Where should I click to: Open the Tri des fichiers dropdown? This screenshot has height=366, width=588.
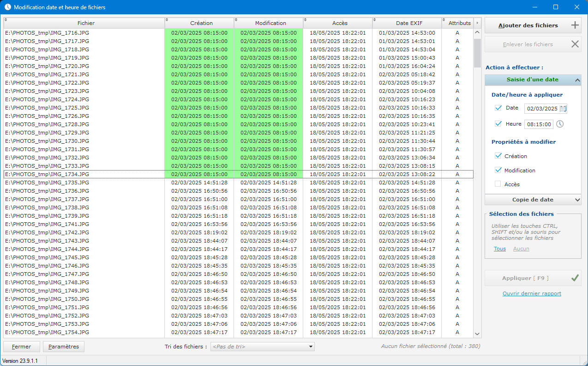(x=262, y=347)
